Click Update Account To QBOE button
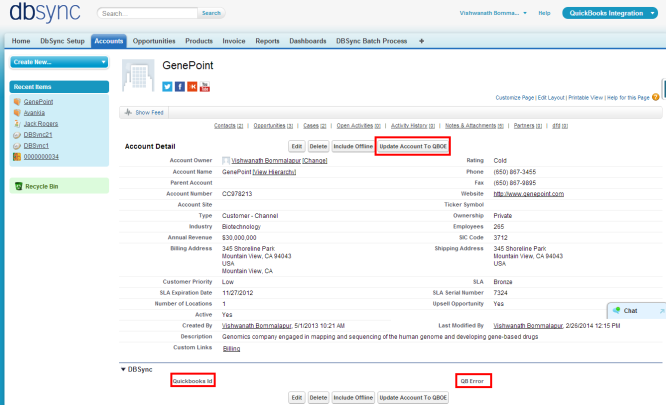The image size is (666, 405). [x=413, y=146]
